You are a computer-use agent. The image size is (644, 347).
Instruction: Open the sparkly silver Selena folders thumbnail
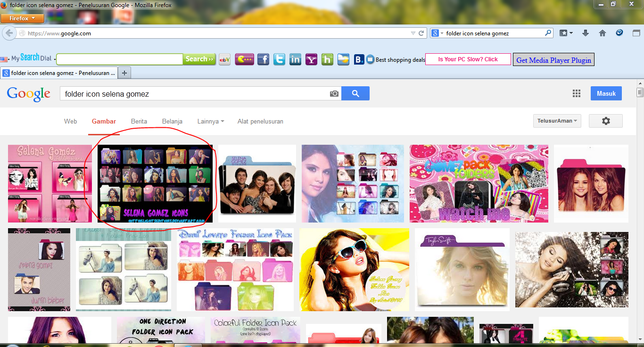point(572,270)
